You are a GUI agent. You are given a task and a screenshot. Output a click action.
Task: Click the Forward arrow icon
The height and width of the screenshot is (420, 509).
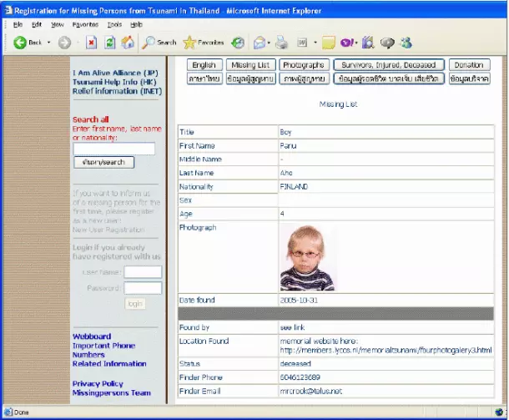(x=64, y=43)
